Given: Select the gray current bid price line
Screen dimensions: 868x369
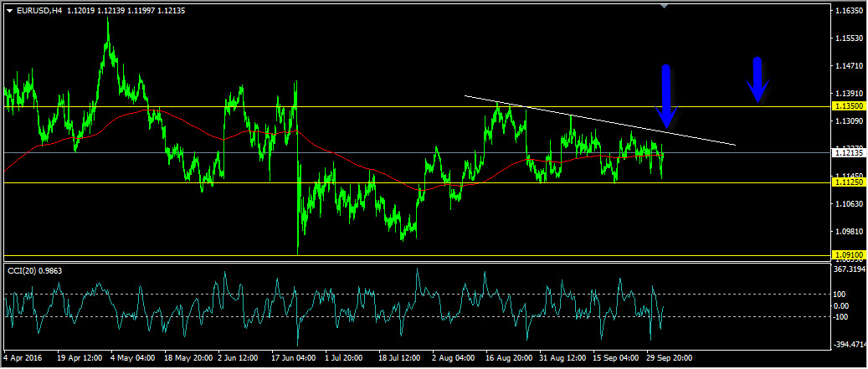Looking at the screenshot, I should (418, 152).
